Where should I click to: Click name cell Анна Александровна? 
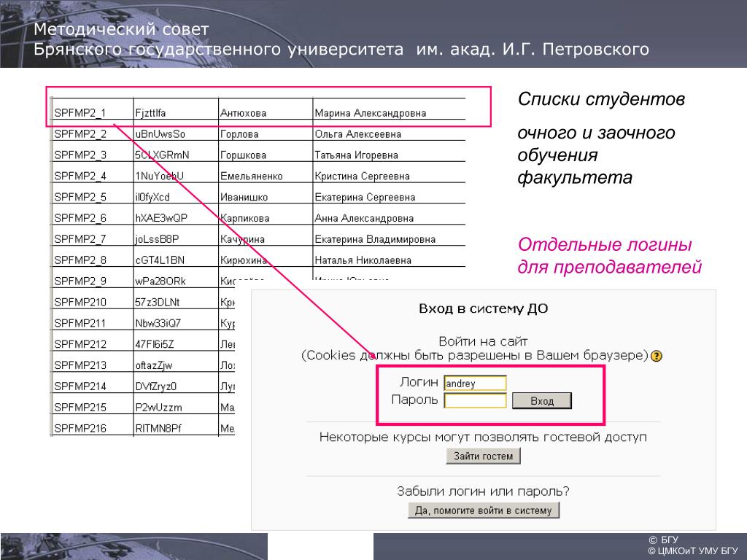389,214
